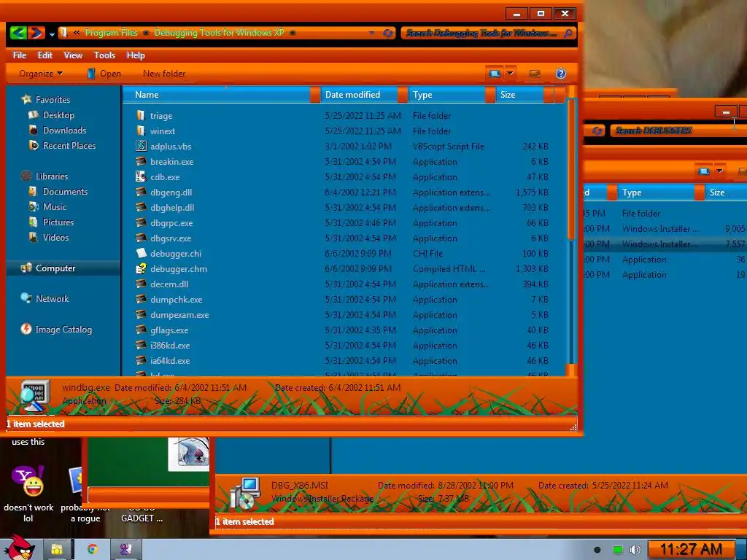Open the Help menu

136,55
